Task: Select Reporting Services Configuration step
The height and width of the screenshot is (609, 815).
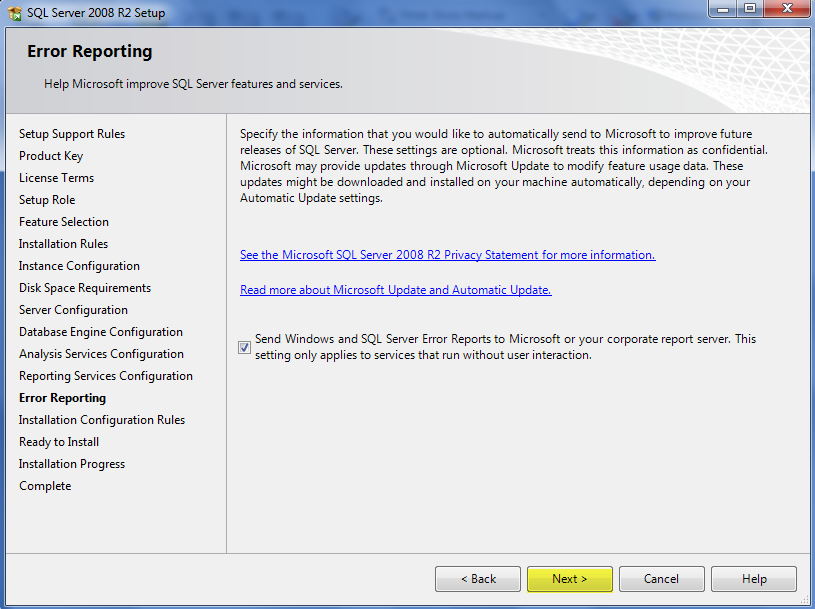Action: tap(106, 376)
